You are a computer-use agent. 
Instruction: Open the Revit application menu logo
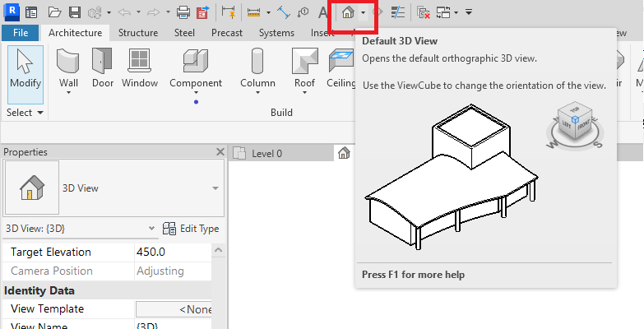12,12
